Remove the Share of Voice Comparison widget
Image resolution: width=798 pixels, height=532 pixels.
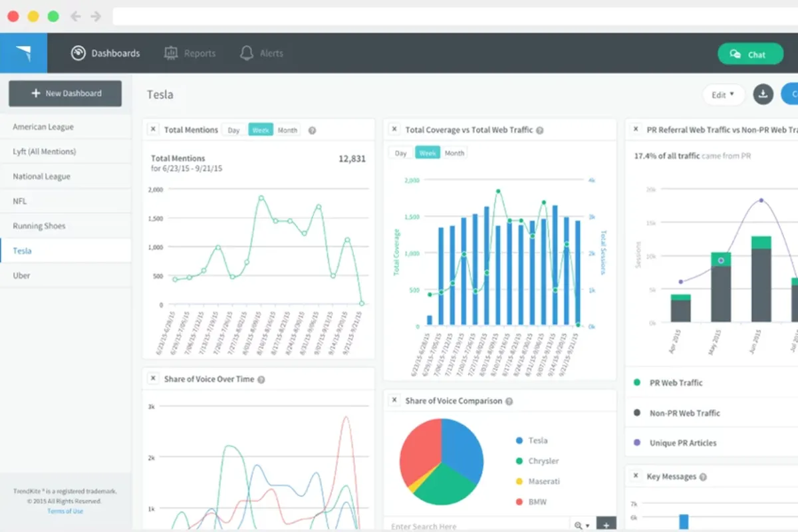click(394, 400)
